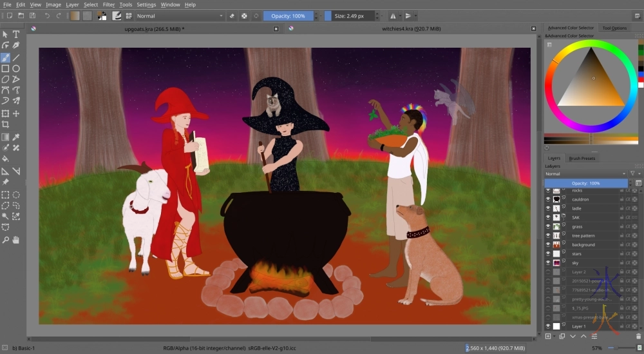Hide the sky layer with its eye icon
The width and height of the screenshot is (644, 354).
pos(548,262)
